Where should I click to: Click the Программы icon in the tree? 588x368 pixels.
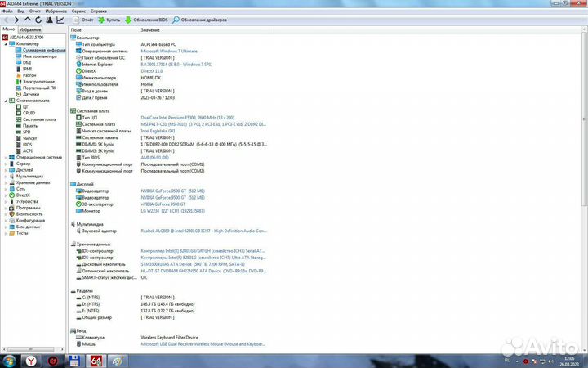11,208
